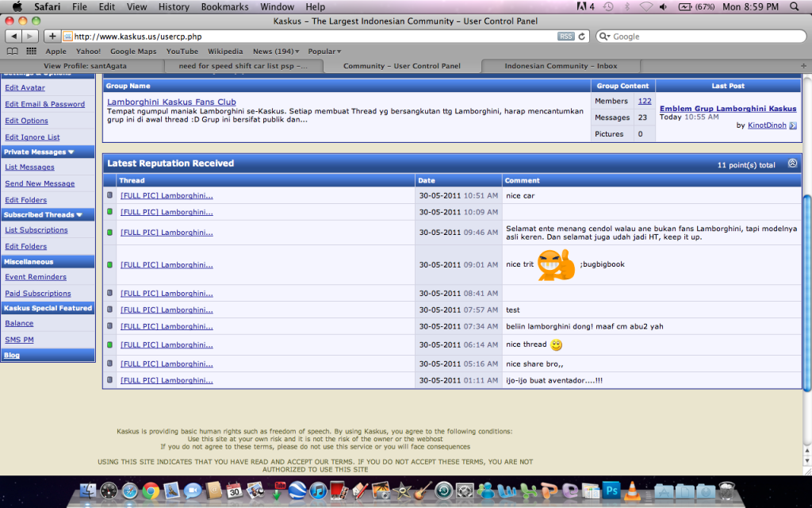812x508 pixels.
Task: Add bookmark with the plus button
Action: [52, 37]
